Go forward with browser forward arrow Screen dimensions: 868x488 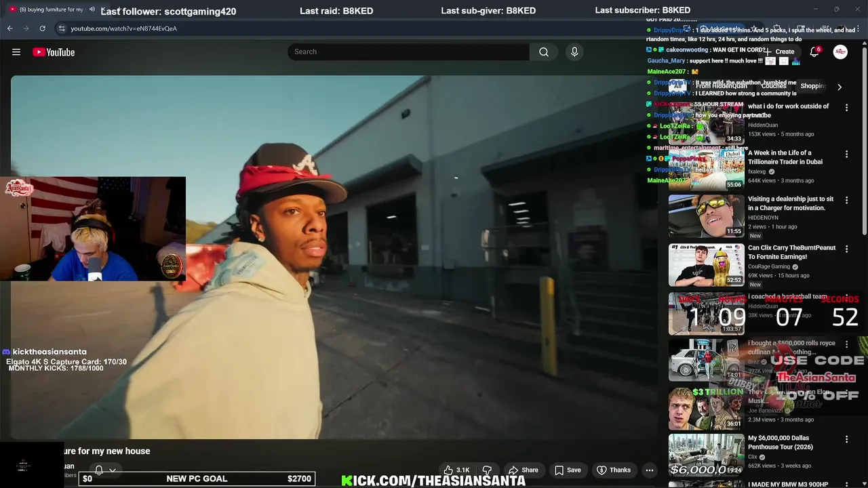[26, 28]
